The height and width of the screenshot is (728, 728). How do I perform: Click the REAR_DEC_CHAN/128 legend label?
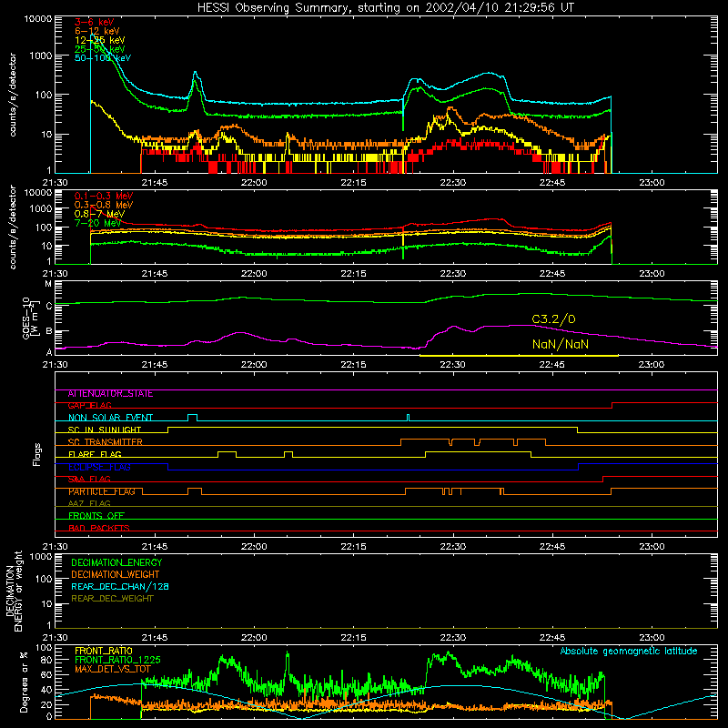coord(120,587)
